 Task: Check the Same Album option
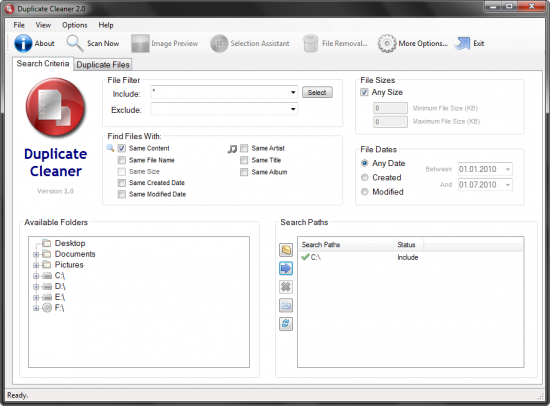click(244, 172)
